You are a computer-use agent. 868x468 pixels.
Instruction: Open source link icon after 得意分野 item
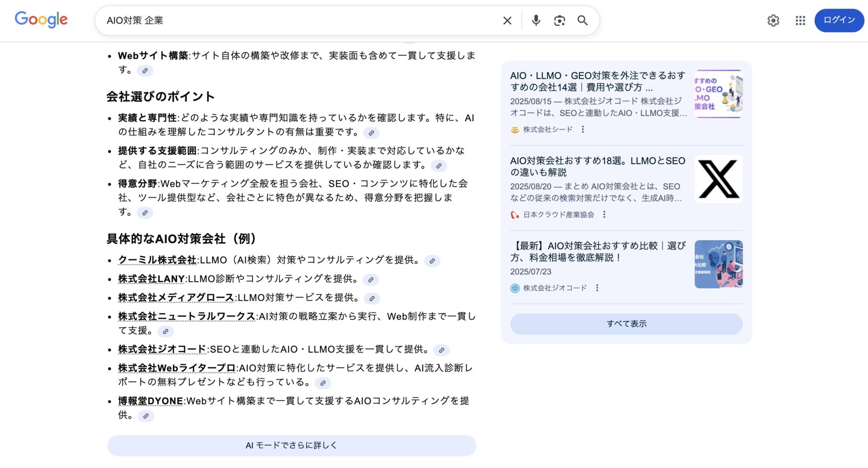point(145,213)
